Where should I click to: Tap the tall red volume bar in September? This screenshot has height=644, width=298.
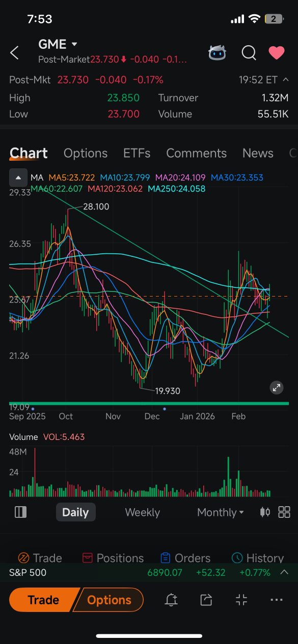point(35,472)
